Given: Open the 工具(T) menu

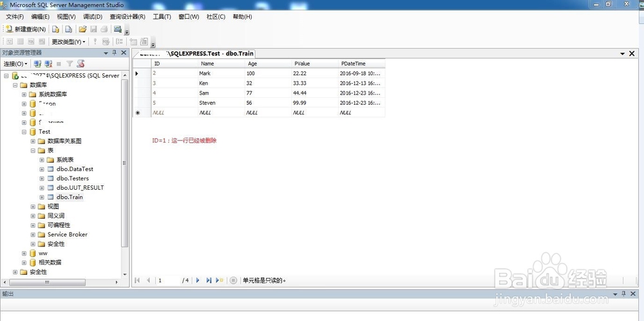Looking at the screenshot, I should point(162,17).
